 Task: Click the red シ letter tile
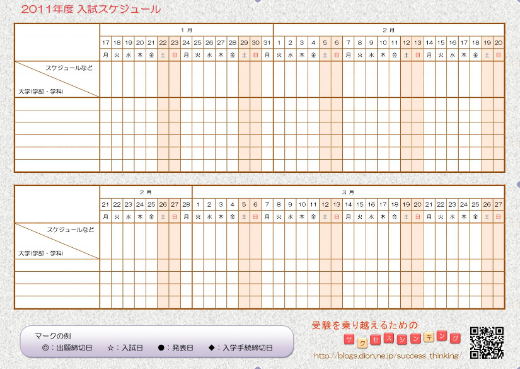point(403,340)
